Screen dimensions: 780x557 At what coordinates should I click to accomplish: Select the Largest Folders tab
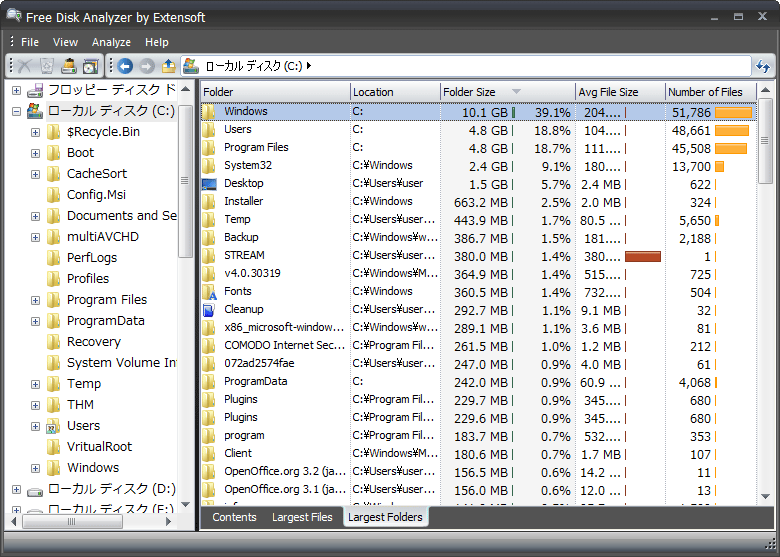coord(385,517)
